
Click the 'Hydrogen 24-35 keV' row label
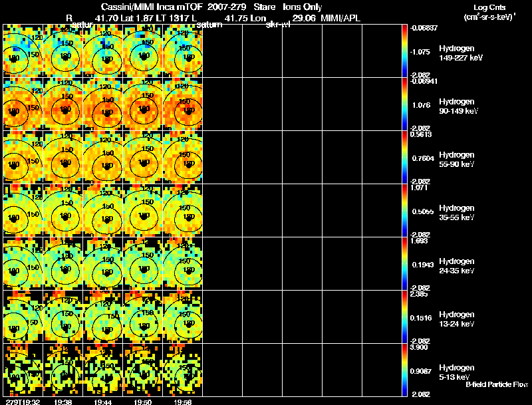(457, 266)
